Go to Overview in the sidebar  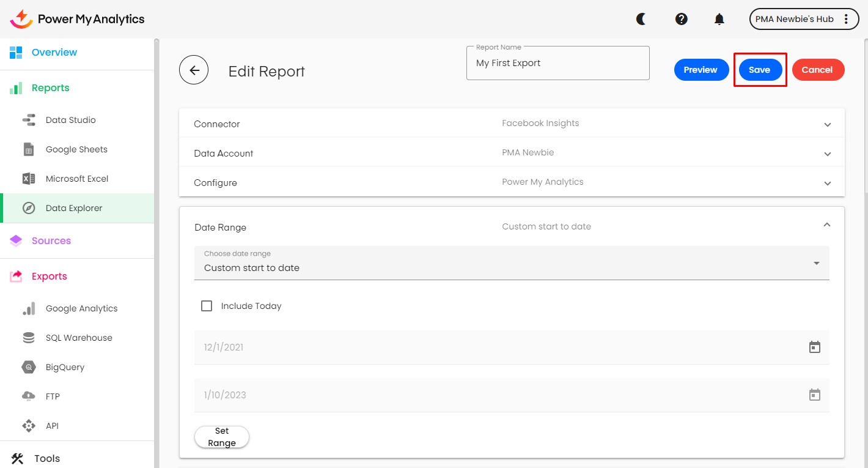click(54, 53)
